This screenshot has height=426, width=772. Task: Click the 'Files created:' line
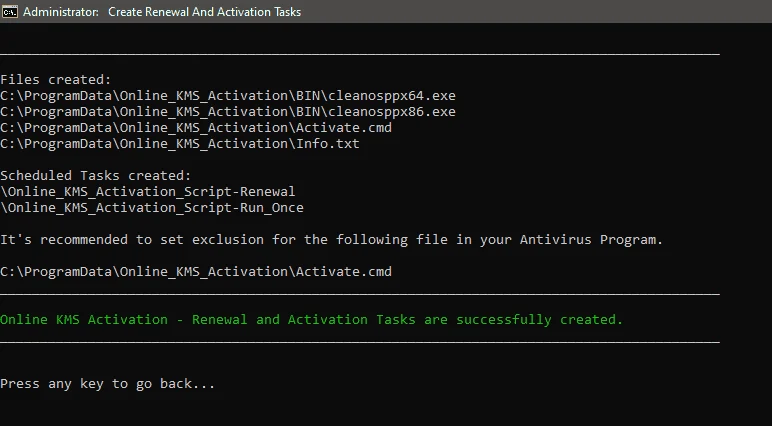(56, 79)
